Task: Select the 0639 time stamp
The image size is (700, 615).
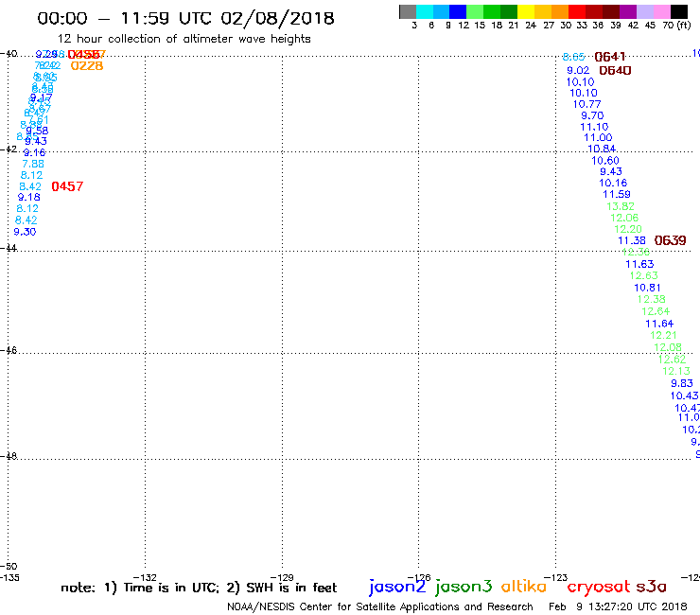Action: click(670, 240)
